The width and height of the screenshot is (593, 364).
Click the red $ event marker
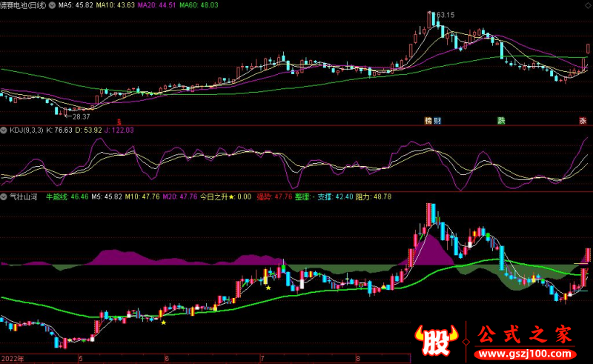(x=119, y=122)
